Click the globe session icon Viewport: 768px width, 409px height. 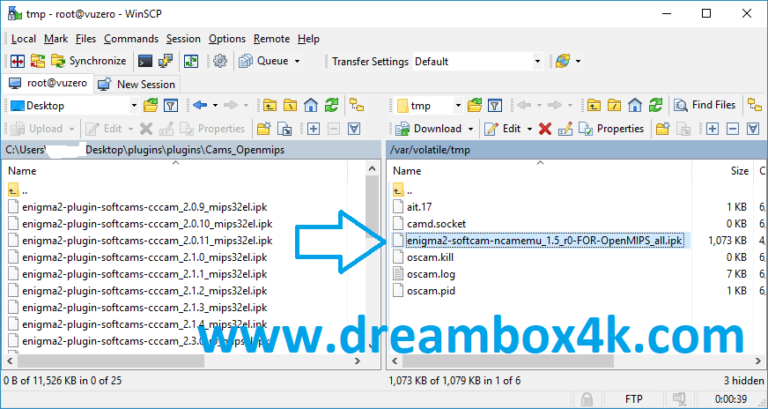pyautogui.click(x=563, y=61)
